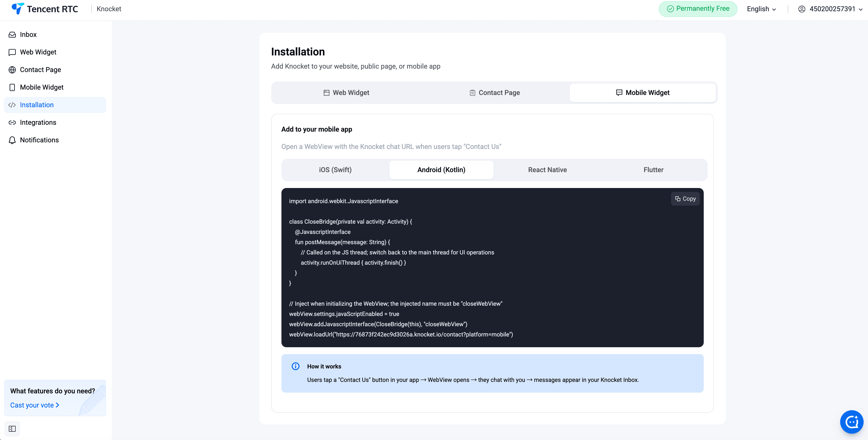Image resolution: width=868 pixels, height=440 pixels.
Task: Click the Tencent RTC logo
Action: pos(44,9)
